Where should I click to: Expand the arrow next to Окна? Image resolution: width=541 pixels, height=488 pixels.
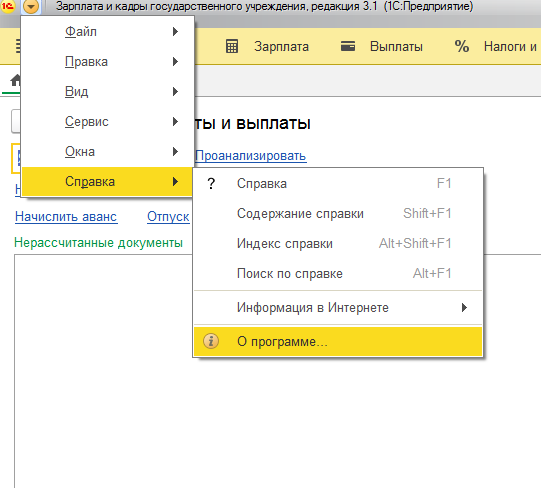coord(175,152)
